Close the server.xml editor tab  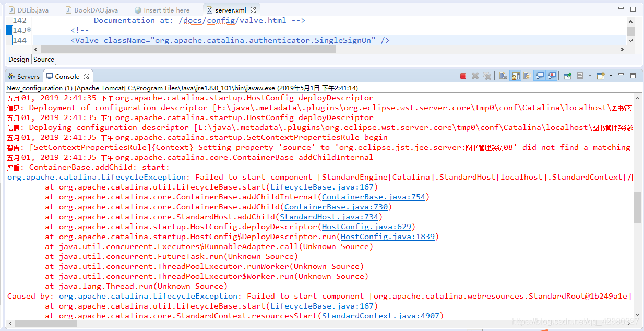tap(253, 10)
